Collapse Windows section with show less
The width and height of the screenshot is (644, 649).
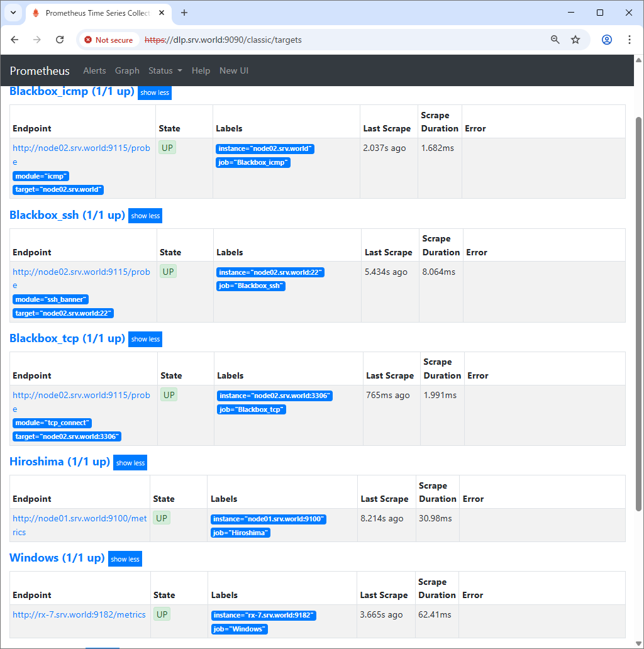pyautogui.click(x=125, y=559)
